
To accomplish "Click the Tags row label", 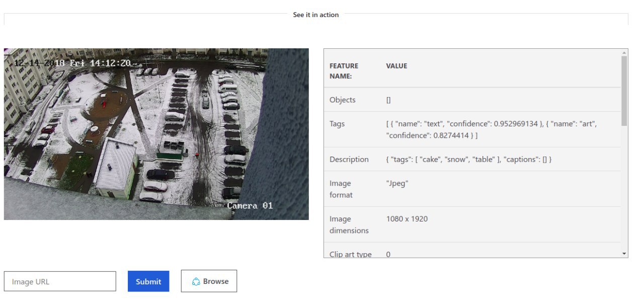I will point(337,124).
